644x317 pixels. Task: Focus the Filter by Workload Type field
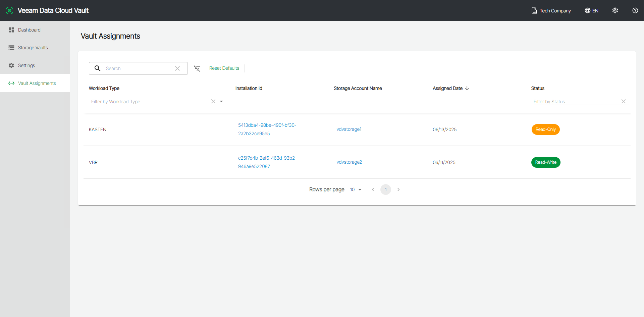pos(149,102)
